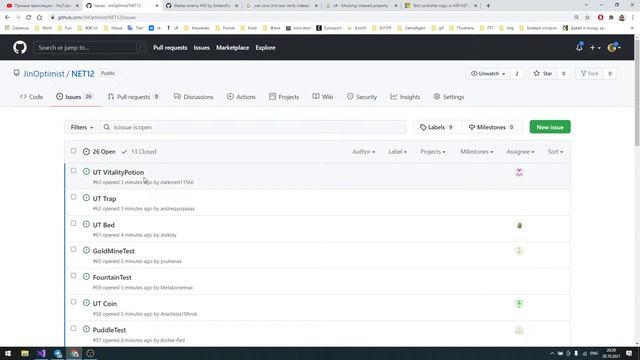This screenshot has width=640, height=360.
Task: Star the repository
Action: coord(543,73)
